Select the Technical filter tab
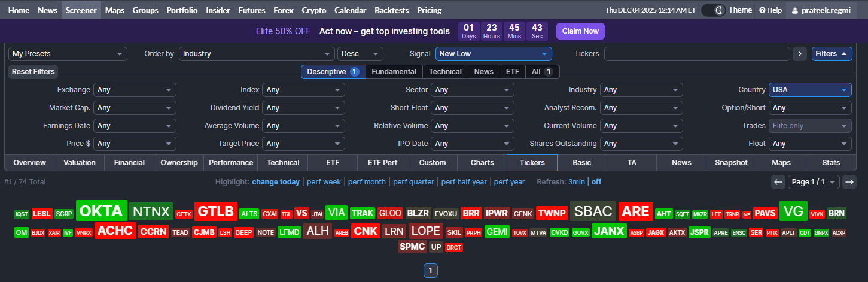This screenshot has height=282, width=868. point(445,72)
